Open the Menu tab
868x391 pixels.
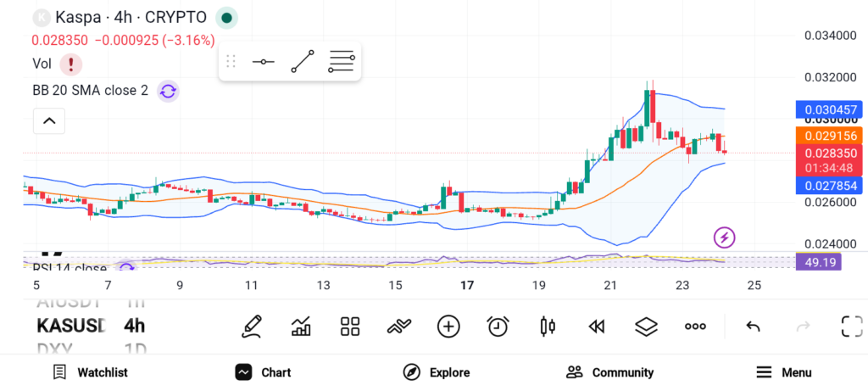(x=784, y=372)
